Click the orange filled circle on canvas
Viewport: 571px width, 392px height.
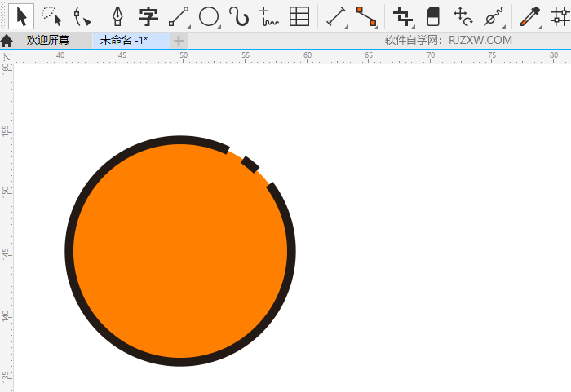pyautogui.click(x=180, y=251)
